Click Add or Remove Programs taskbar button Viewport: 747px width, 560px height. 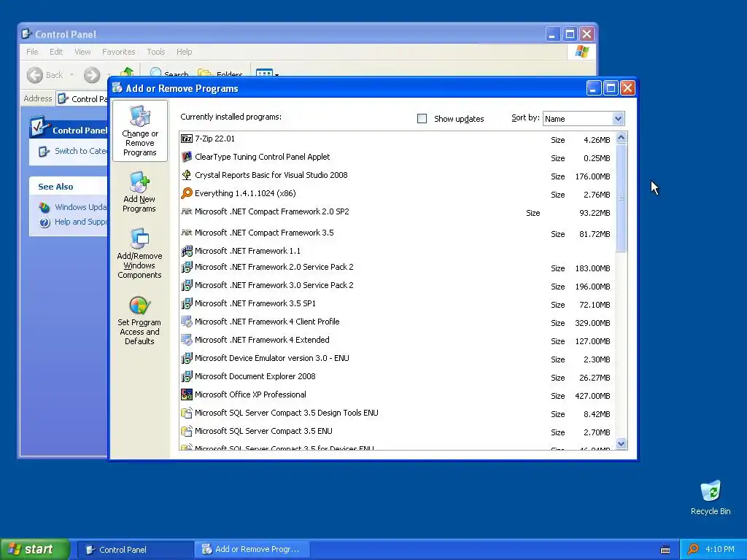[x=252, y=550]
